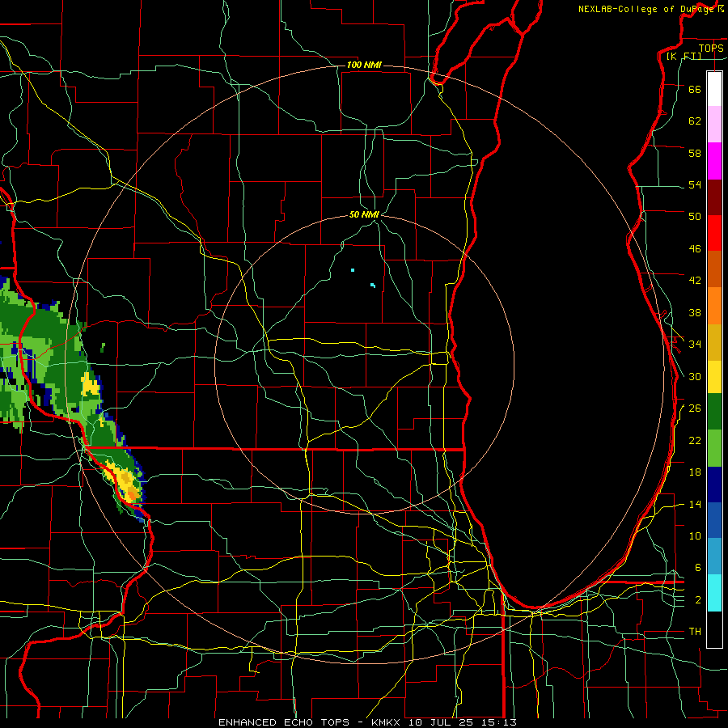Click the cyan legend swatch
The image size is (728, 728).
coord(714,593)
